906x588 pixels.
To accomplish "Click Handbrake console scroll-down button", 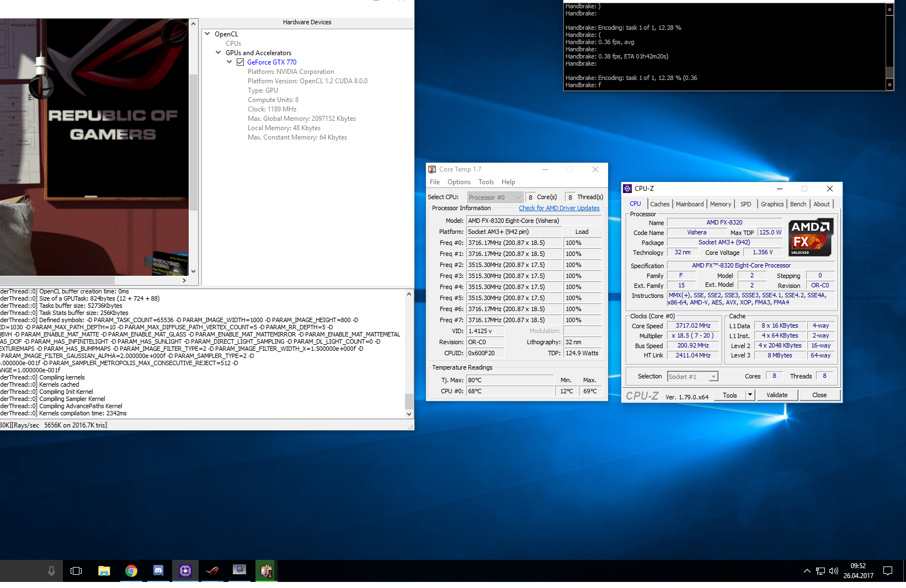I will point(889,84).
